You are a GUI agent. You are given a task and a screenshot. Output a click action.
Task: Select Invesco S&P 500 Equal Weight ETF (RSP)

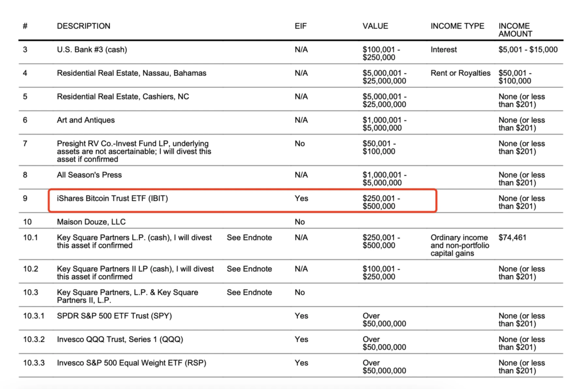click(131, 363)
